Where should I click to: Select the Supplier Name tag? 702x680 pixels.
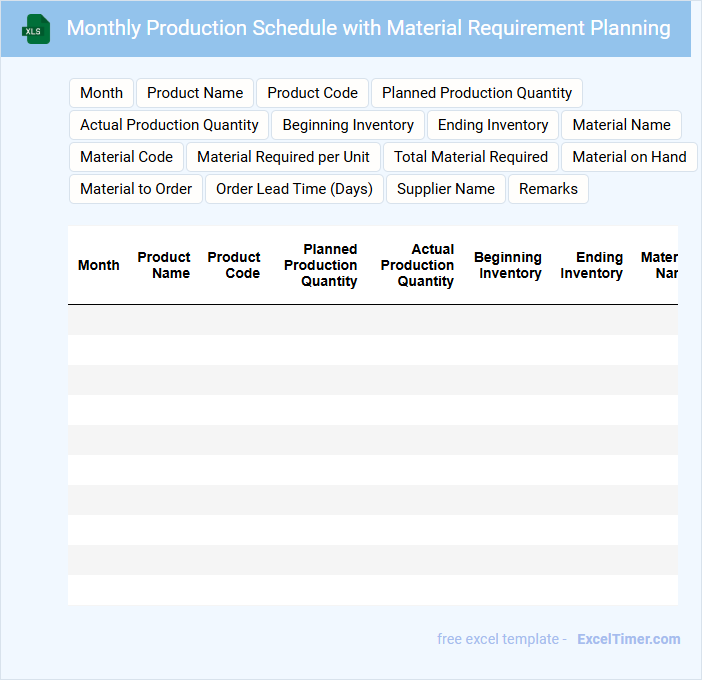point(446,189)
